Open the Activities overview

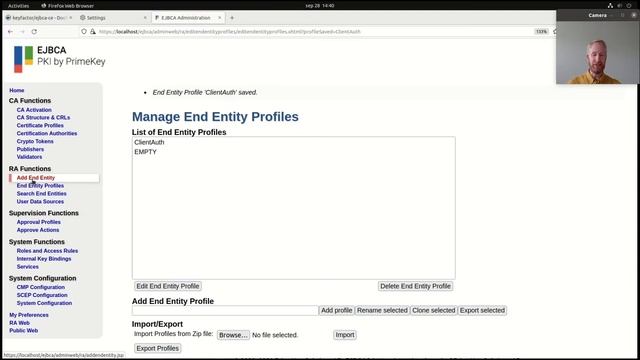[18, 6]
